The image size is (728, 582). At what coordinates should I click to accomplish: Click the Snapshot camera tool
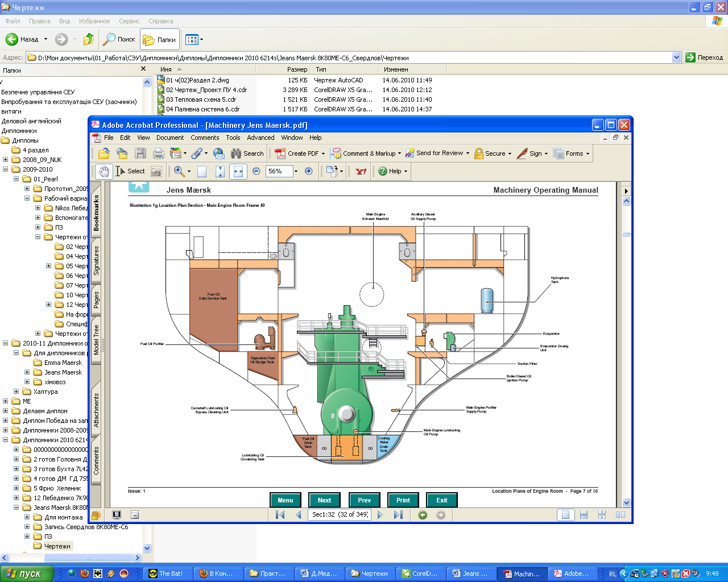(x=156, y=171)
